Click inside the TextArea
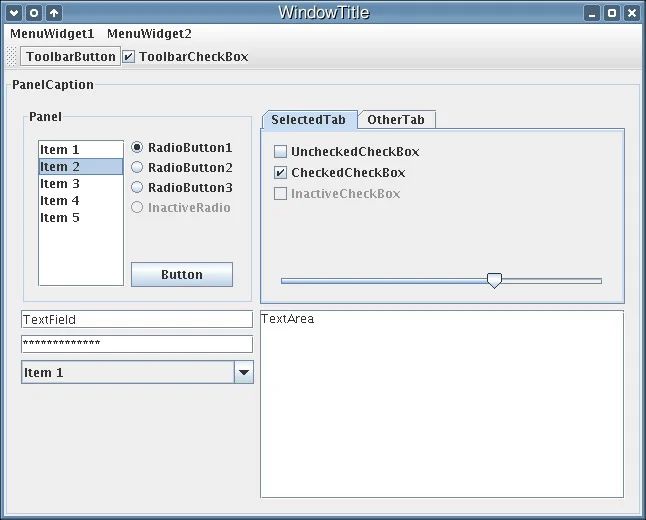 pyautogui.click(x=442, y=404)
